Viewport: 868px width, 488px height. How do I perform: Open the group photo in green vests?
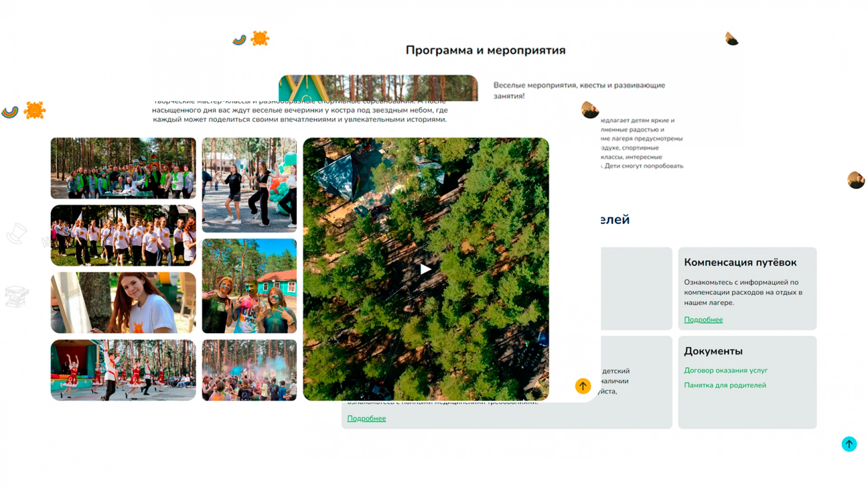[x=123, y=168]
